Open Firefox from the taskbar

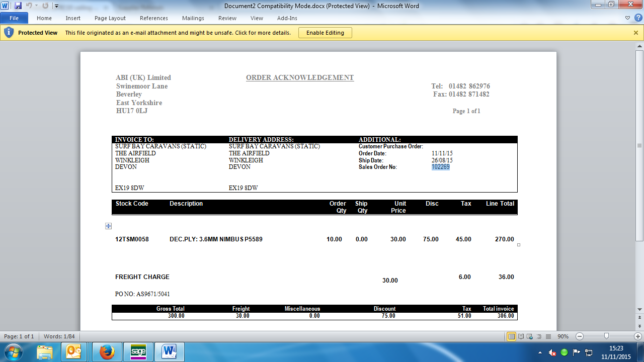107,351
